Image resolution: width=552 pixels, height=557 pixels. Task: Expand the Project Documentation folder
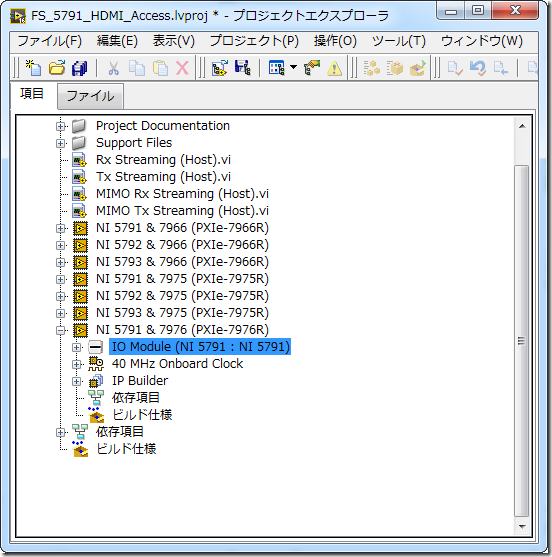coord(60,126)
